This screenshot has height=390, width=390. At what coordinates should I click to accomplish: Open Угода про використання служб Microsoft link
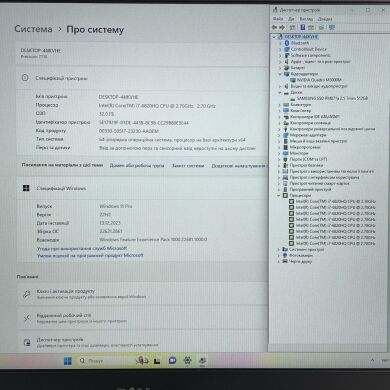pos(82,248)
